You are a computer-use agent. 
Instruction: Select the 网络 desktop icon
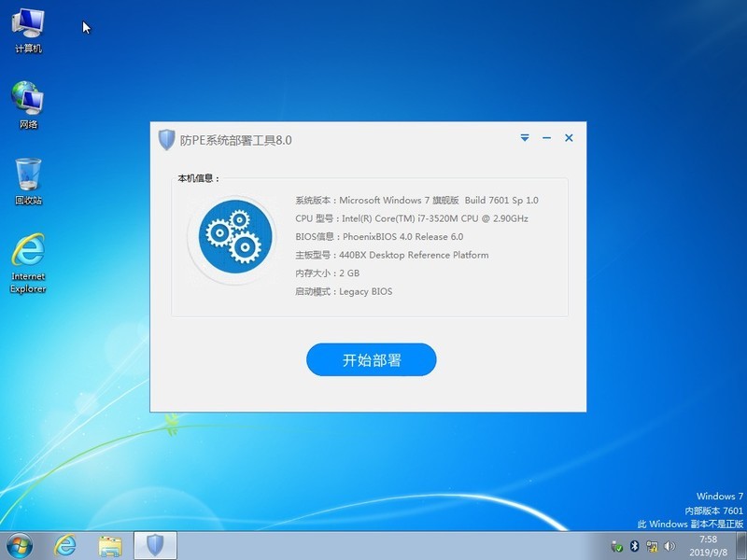tap(28, 105)
